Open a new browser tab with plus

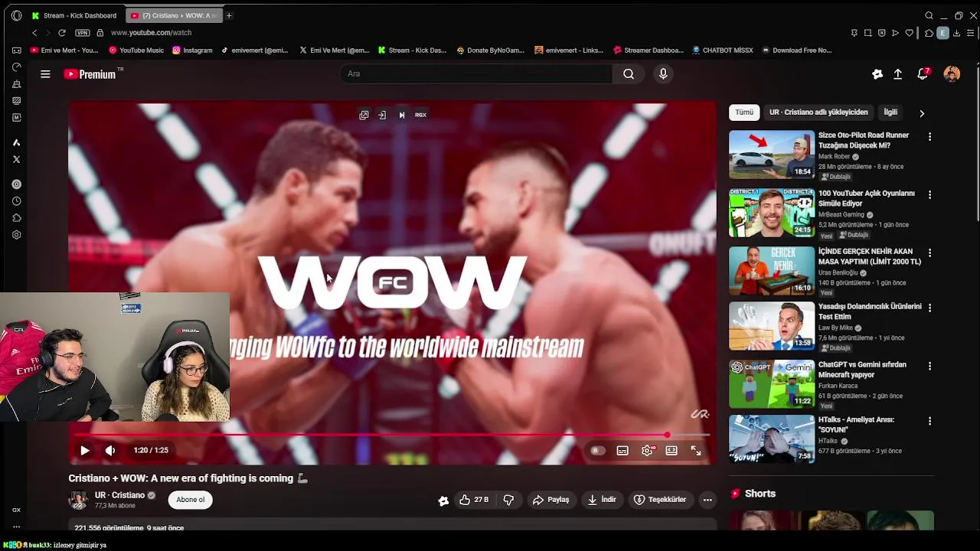coord(229,15)
